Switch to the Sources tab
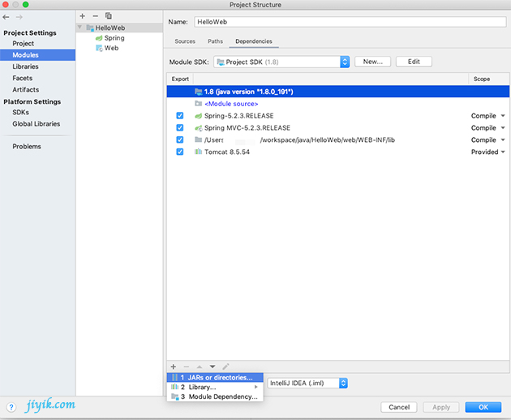511x420 pixels. 185,41
